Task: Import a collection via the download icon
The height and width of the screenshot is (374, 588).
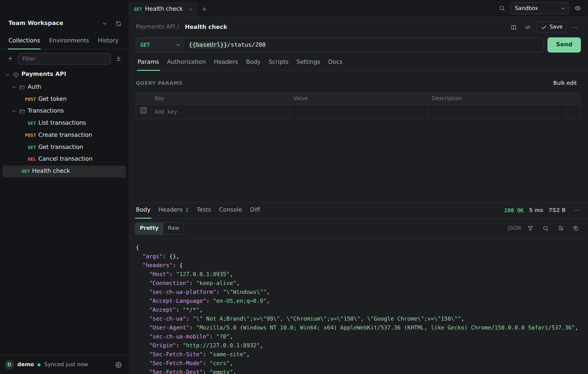Action: [x=118, y=59]
